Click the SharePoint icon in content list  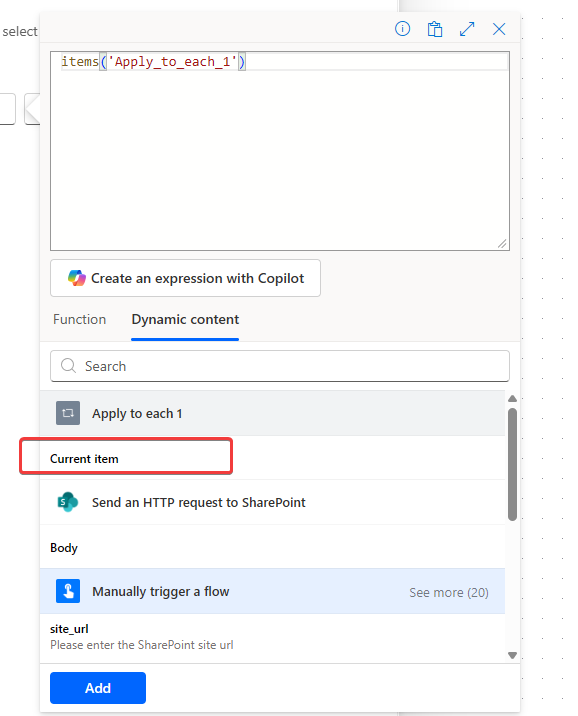[68, 502]
